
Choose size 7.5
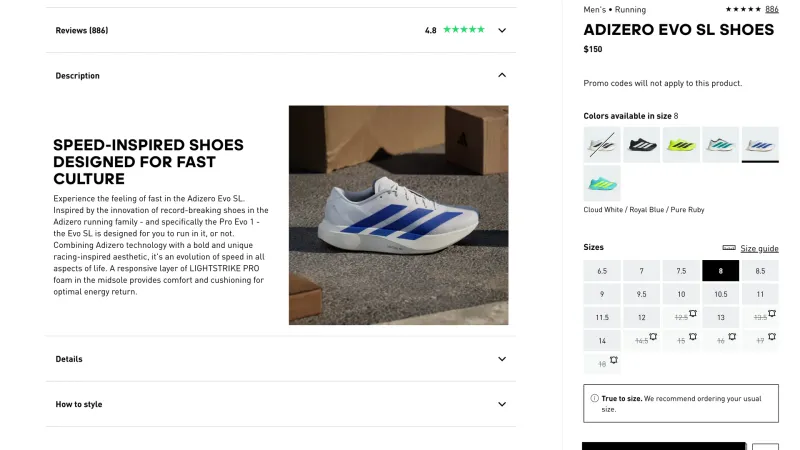coord(681,271)
